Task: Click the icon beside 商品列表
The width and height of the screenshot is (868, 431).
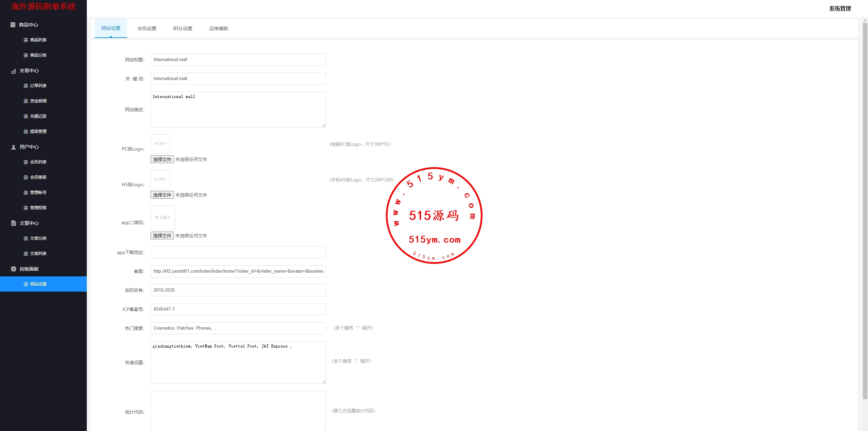Action: (26, 40)
